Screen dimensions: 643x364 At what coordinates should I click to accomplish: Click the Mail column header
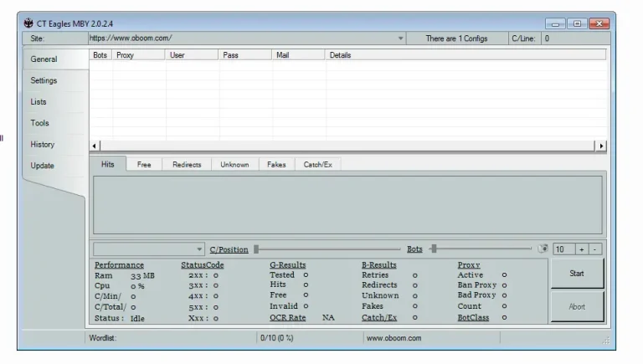[x=298, y=55]
